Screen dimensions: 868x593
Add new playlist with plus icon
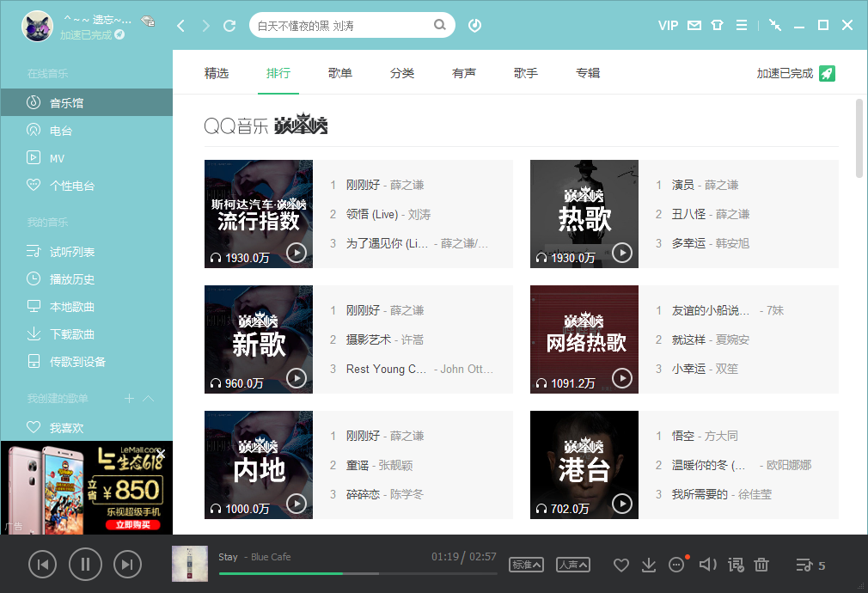coord(129,398)
